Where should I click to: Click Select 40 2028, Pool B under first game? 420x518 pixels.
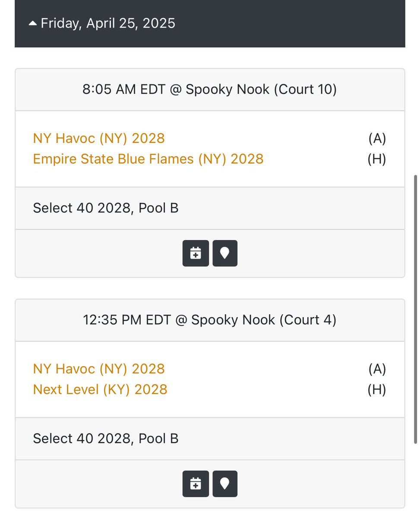(106, 208)
